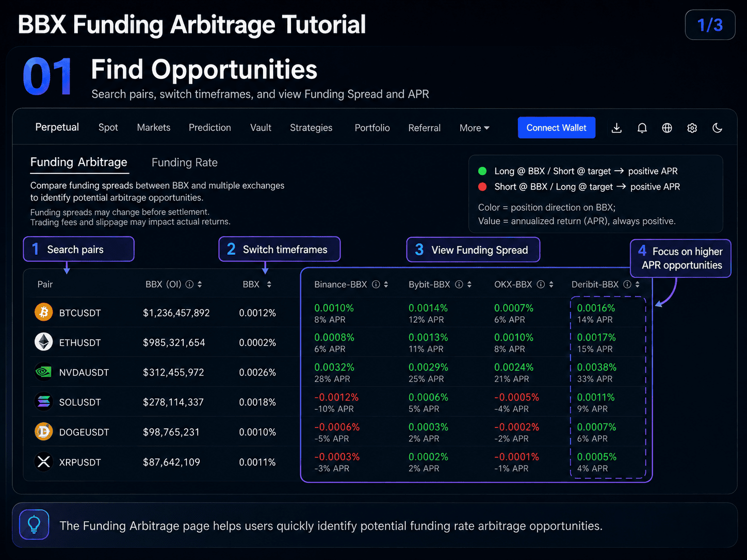747x560 pixels.
Task: Click the open interest value $98,765,231
Action: pyautogui.click(x=171, y=432)
